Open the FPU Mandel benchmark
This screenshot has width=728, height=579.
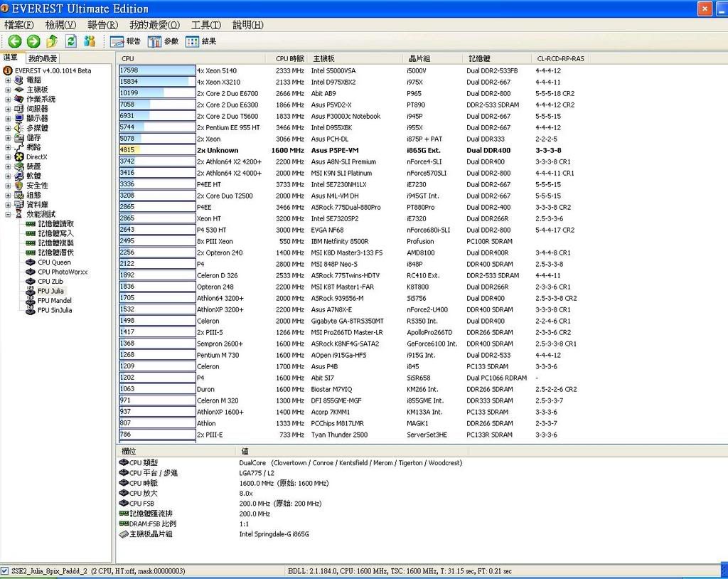pyautogui.click(x=49, y=301)
